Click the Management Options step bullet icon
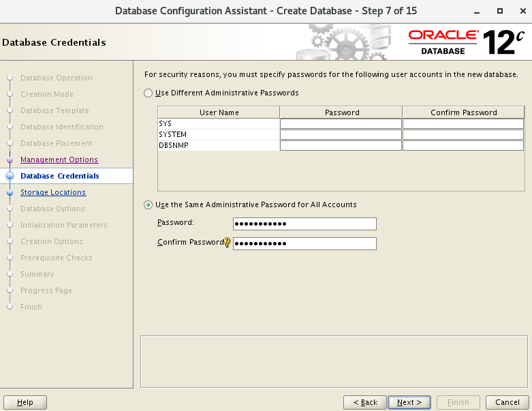The image size is (532, 411). [x=10, y=159]
